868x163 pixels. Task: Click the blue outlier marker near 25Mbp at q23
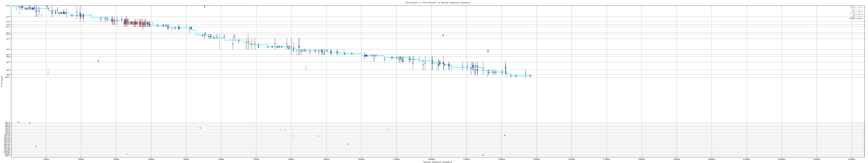98,61
